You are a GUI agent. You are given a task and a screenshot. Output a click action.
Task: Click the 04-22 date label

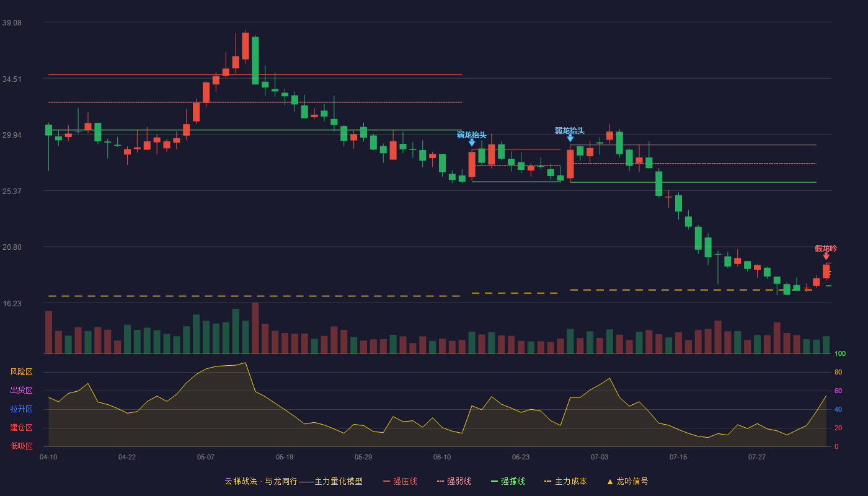(127, 457)
